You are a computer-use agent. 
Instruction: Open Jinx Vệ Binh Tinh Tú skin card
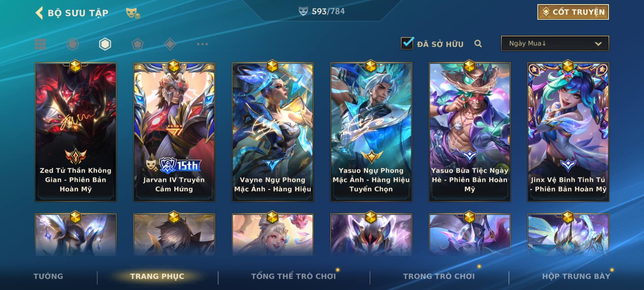pos(568,132)
